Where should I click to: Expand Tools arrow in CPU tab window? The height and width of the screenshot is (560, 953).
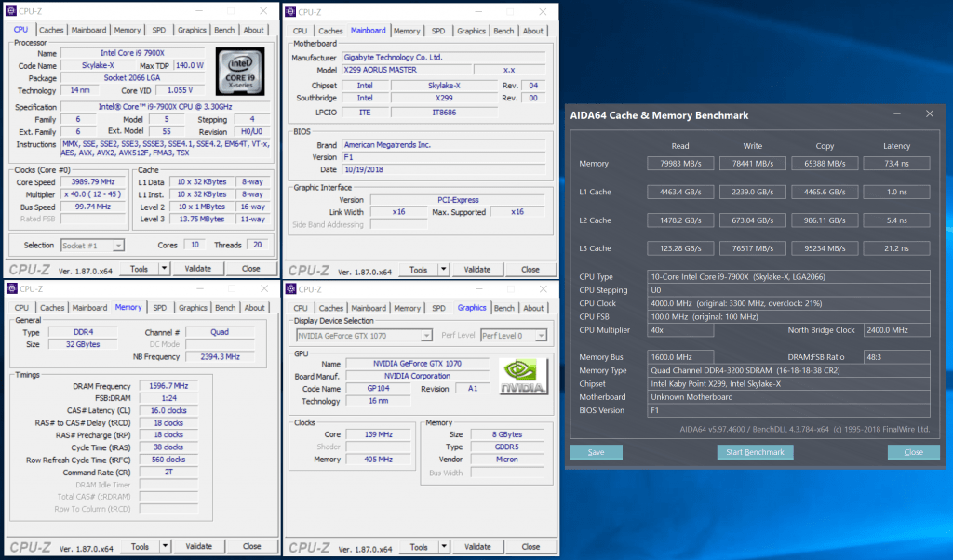tap(164, 269)
